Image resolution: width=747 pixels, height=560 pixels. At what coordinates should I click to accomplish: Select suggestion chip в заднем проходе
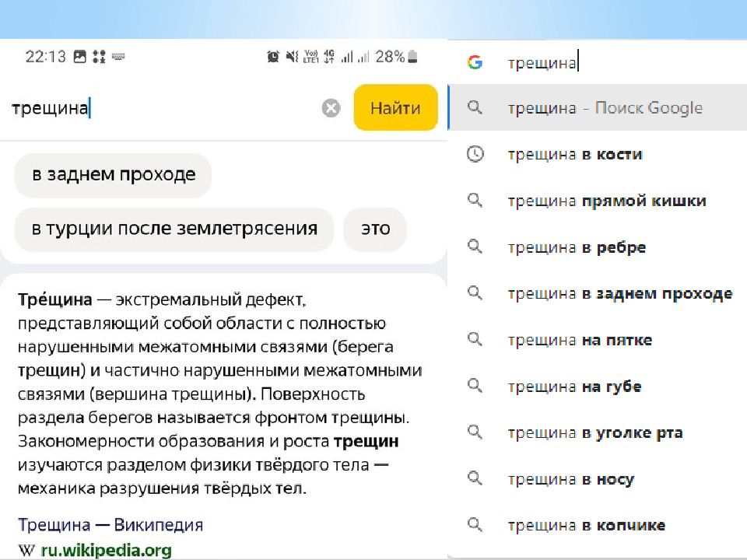click(x=113, y=175)
